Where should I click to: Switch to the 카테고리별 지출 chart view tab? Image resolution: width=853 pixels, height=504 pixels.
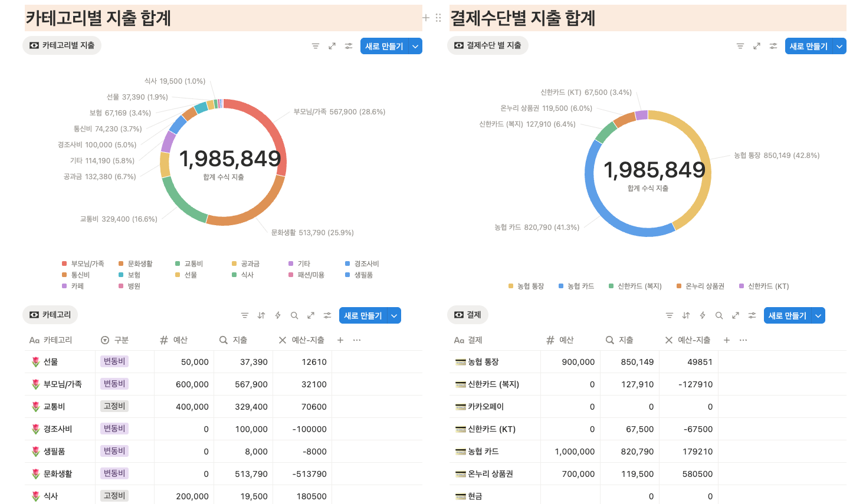coord(61,45)
